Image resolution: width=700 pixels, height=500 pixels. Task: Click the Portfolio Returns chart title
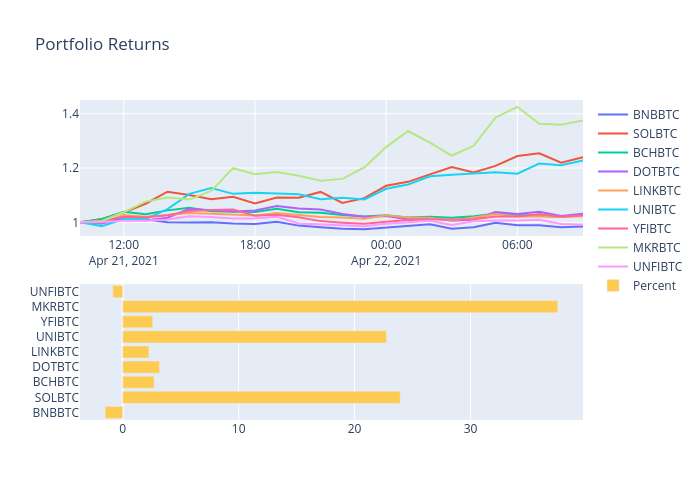pos(102,45)
